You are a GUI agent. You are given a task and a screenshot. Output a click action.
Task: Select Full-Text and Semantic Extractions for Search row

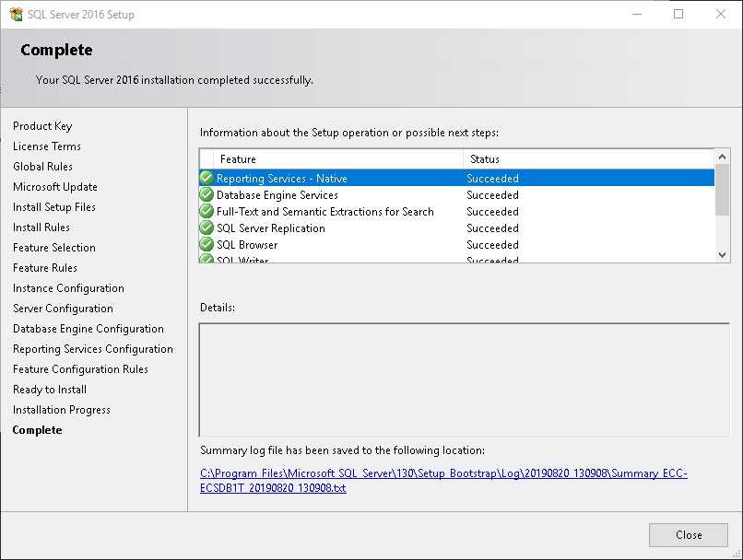coord(457,211)
